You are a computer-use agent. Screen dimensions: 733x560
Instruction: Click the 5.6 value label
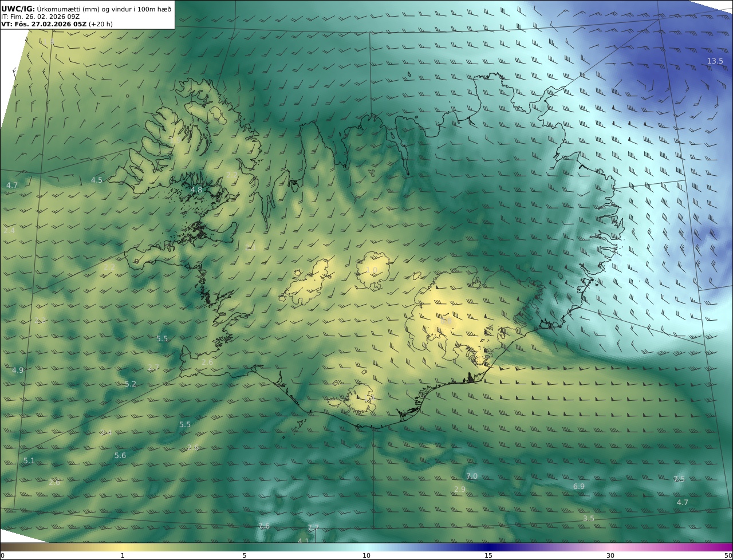[x=120, y=455]
